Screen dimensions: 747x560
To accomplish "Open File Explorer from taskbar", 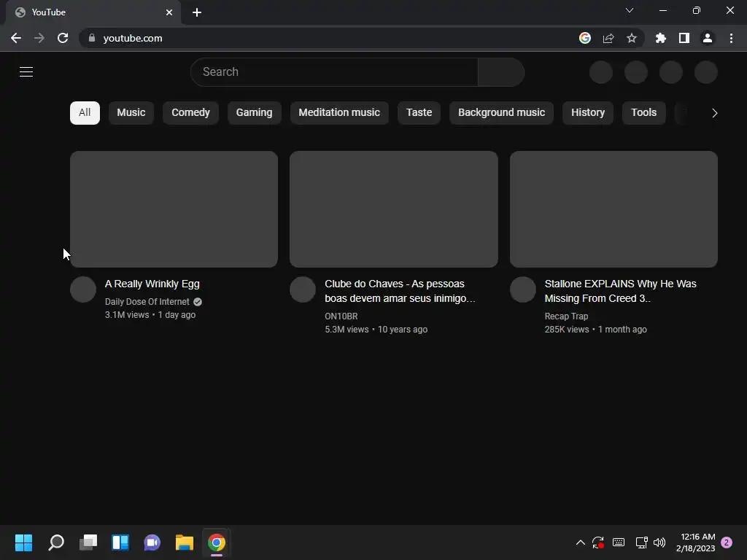I will click(x=185, y=542).
